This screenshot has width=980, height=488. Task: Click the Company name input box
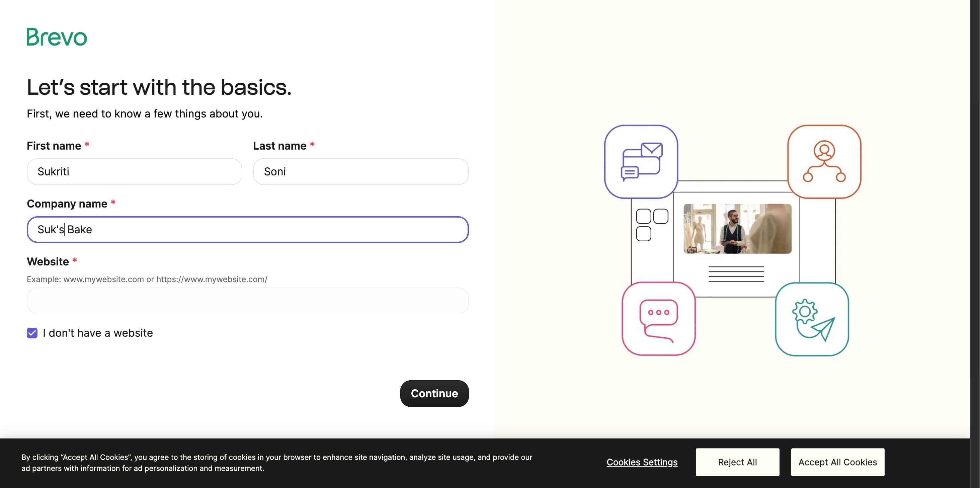pyautogui.click(x=247, y=229)
